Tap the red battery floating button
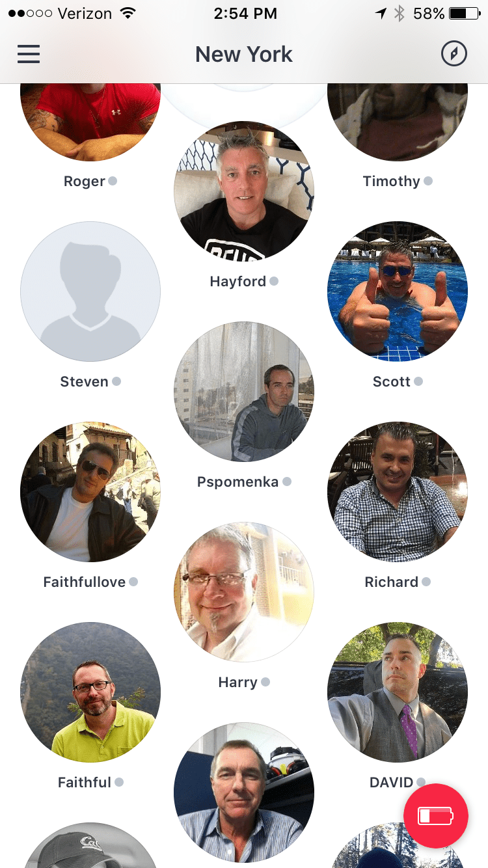Screen dimensions: 488x868 pos(436,816)
